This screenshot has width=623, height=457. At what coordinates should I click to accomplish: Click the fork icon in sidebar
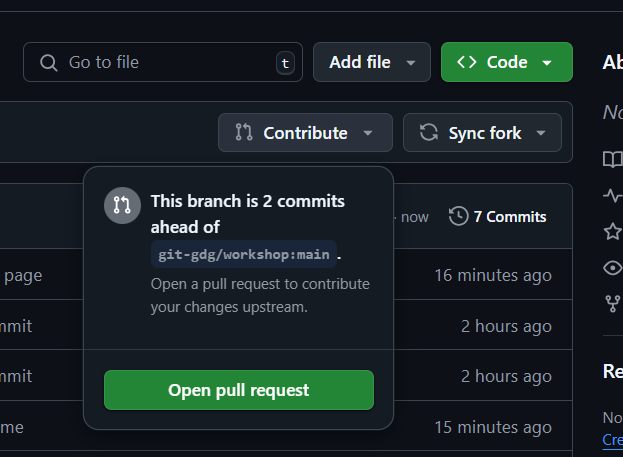coord(612,304)
